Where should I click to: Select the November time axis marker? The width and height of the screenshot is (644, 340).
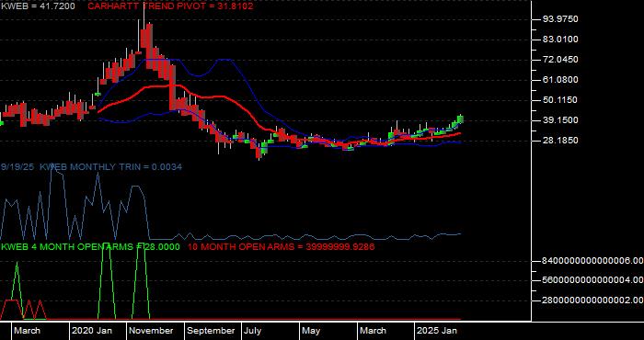tap(151, 331)
